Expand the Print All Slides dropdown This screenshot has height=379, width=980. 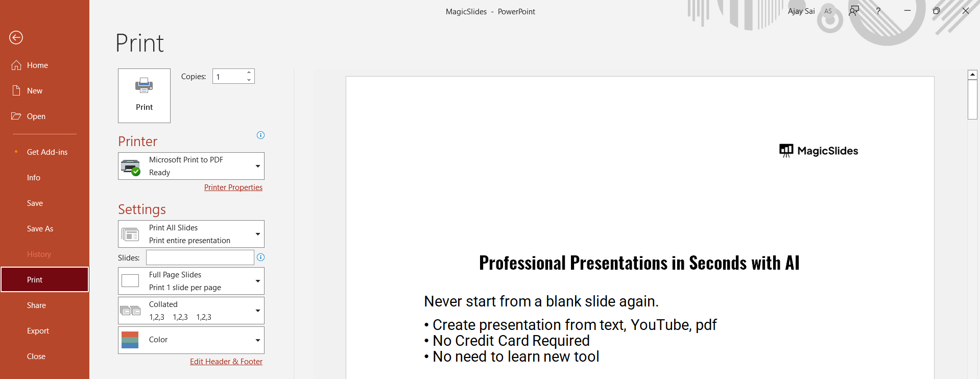[191, 234]
